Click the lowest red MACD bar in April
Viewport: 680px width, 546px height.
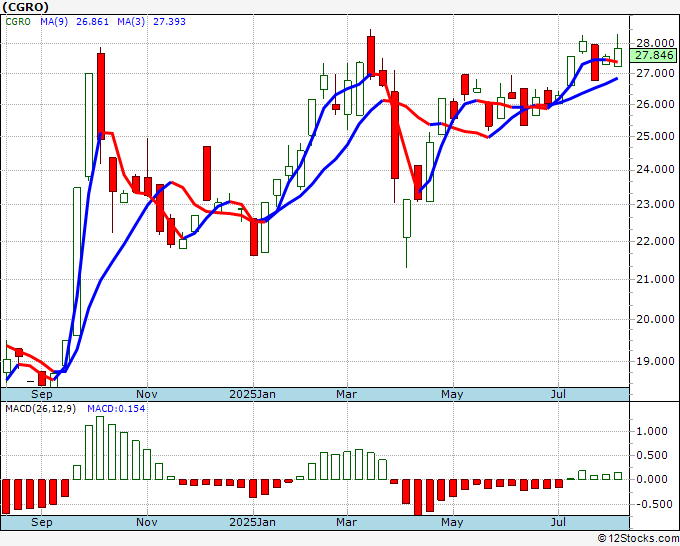point(418,497)
